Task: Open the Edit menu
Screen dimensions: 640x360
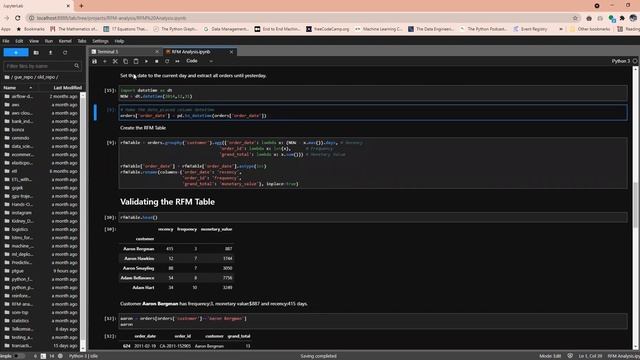Action: pos(19,41)
